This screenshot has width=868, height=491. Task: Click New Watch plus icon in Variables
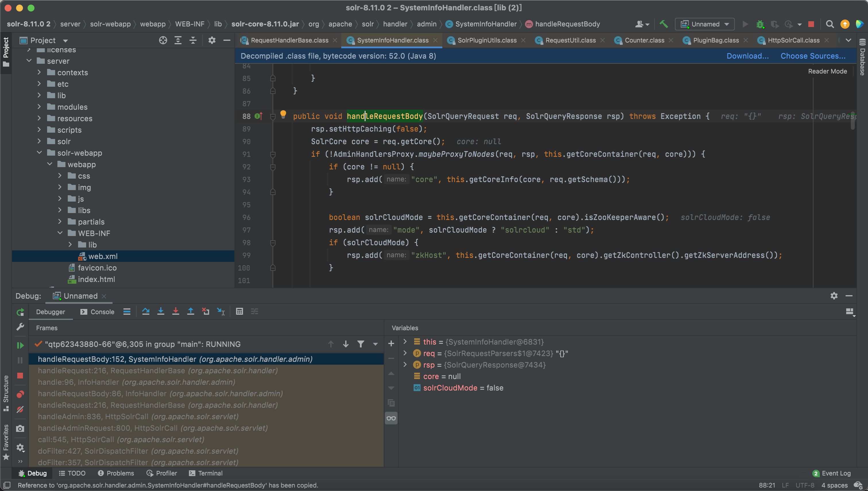pos(391,343)
